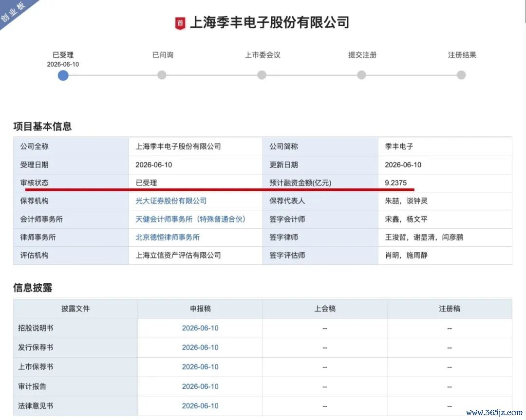The image size is (526, 420).
Task: Click the red 首 badge icon beside company title
Action: click(180, 23)
